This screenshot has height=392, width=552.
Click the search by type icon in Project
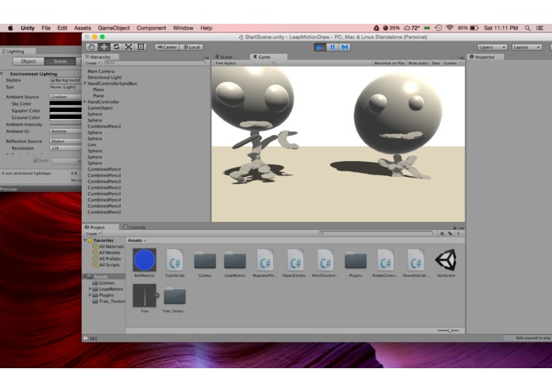pyautogui.click(x=442, y=233)
